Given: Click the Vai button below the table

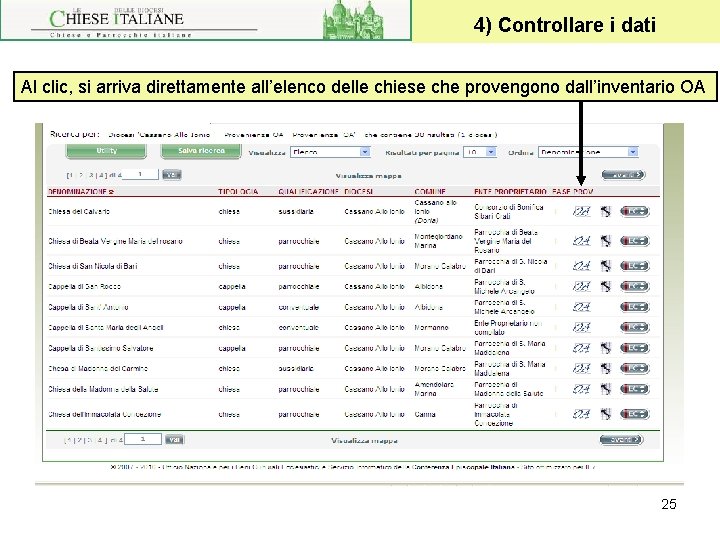Looking at the screenshot, I should click(x=174, y=440).
